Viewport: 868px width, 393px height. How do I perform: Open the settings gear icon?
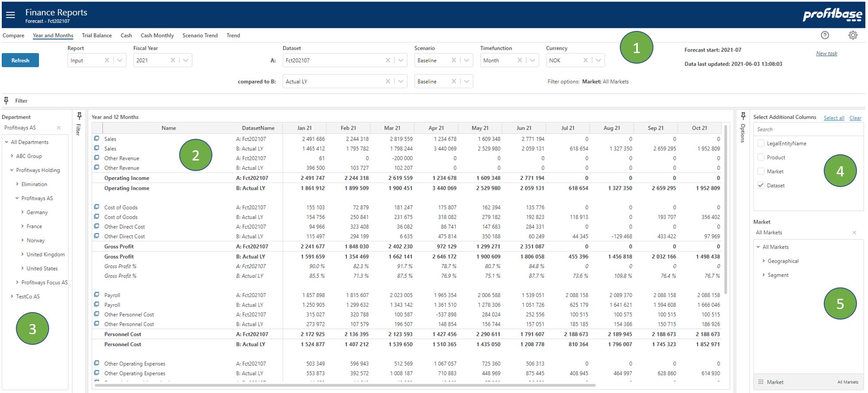pyautogui.click(x=853, y=35)
